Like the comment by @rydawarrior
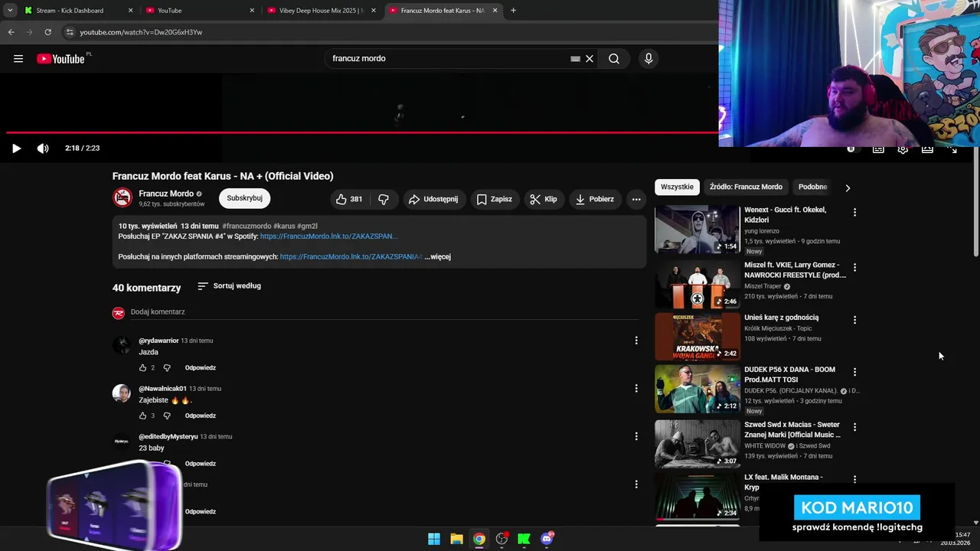The image size is (980, 551). click(x=142, y=368)
